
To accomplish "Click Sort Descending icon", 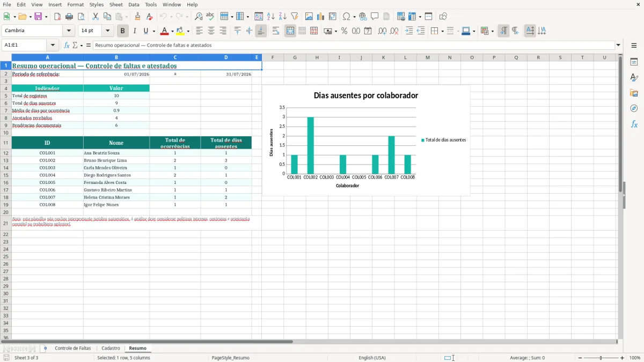I will (283, 17).
